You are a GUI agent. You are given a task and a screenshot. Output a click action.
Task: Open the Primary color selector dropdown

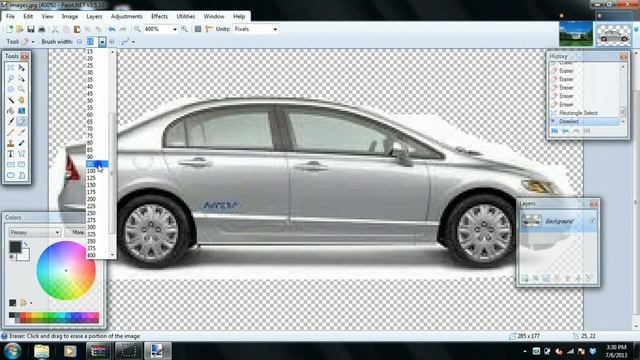pyautogui.click(x=35, y=232)
